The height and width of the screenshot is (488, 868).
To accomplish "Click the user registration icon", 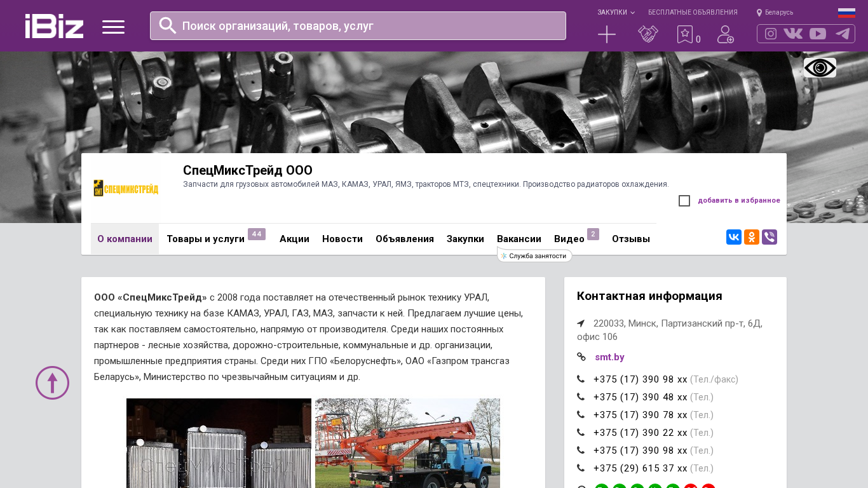I will click(x=726, y=34).
